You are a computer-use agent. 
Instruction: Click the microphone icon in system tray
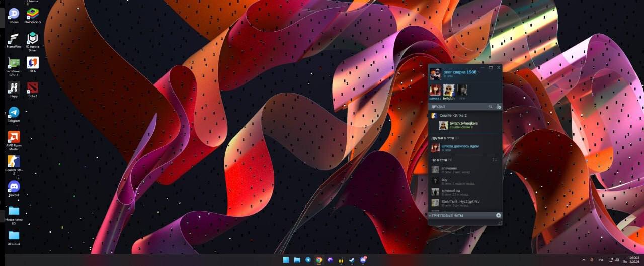591,260
